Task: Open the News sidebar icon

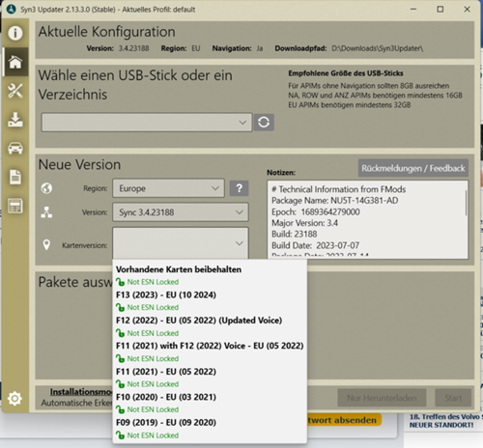Action: coord(15,206)
